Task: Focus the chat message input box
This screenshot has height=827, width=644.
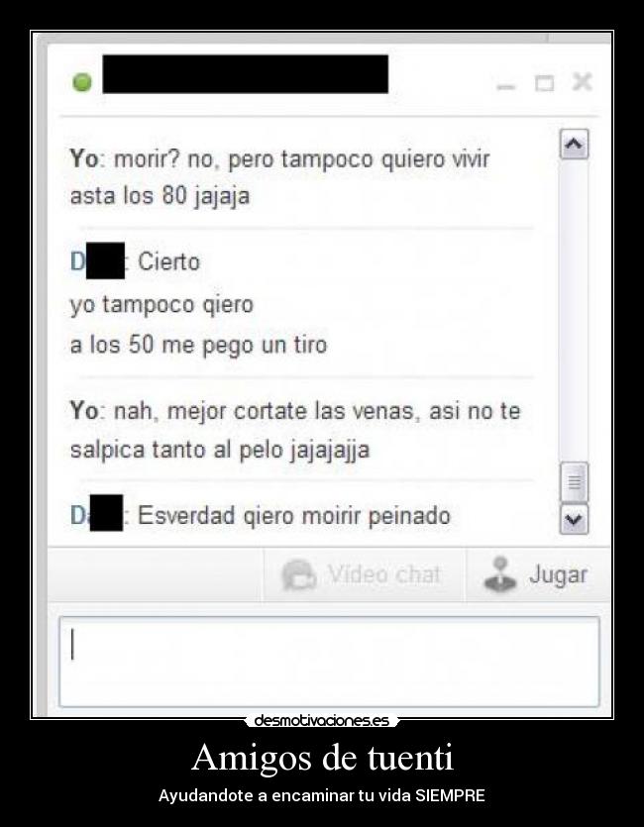Action: click(329, 662)
